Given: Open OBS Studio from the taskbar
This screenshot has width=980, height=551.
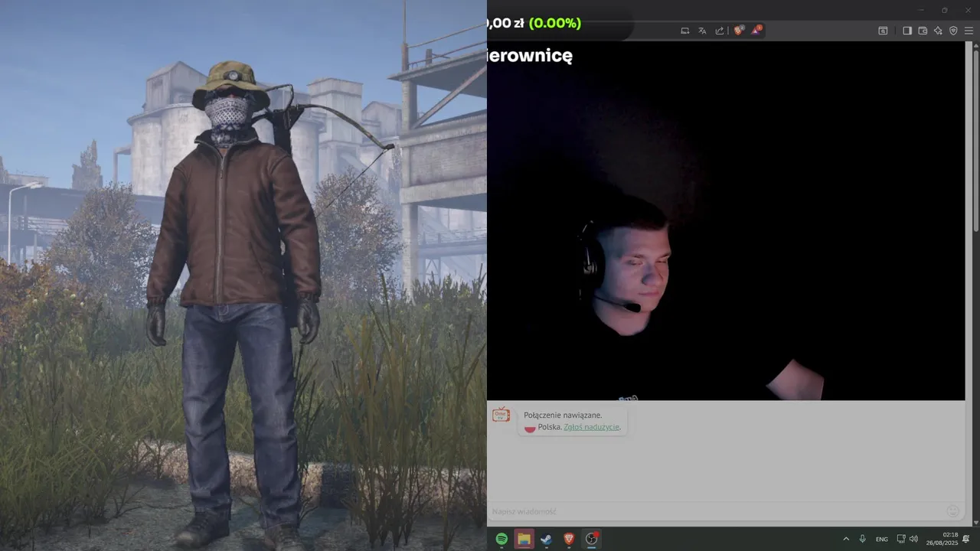Looking at the screenshot, I should pyautogui.click(x=592, y=539).
